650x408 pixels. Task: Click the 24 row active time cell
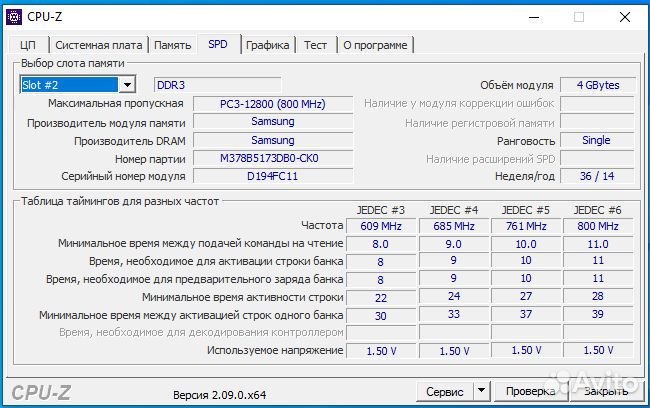click(x=454, y=296)
